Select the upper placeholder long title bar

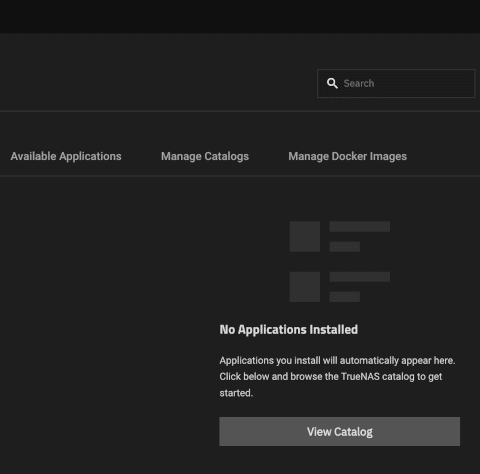[360, 226]
